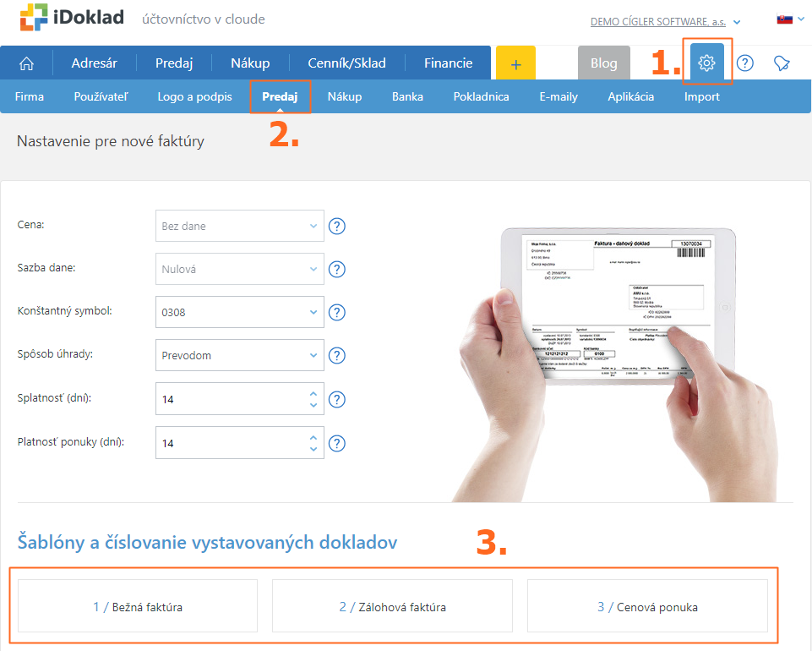Show help for Konštantný symbol field

pos(337,313)
